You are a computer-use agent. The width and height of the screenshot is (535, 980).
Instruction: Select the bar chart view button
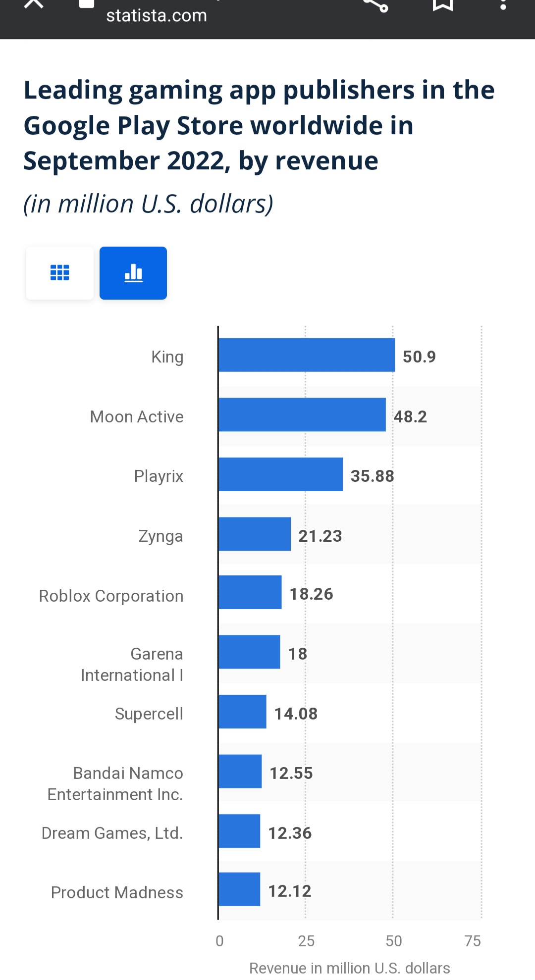[133, 273]
